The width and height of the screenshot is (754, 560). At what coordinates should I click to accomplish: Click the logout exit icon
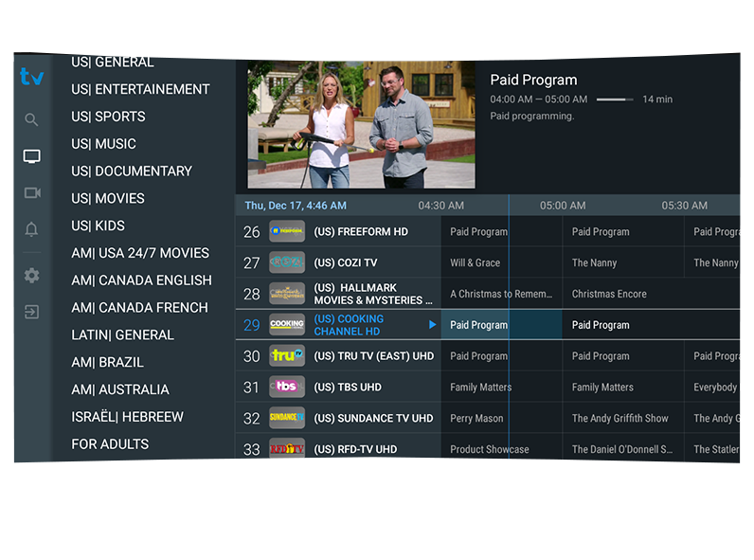click(x=31, y=312)
